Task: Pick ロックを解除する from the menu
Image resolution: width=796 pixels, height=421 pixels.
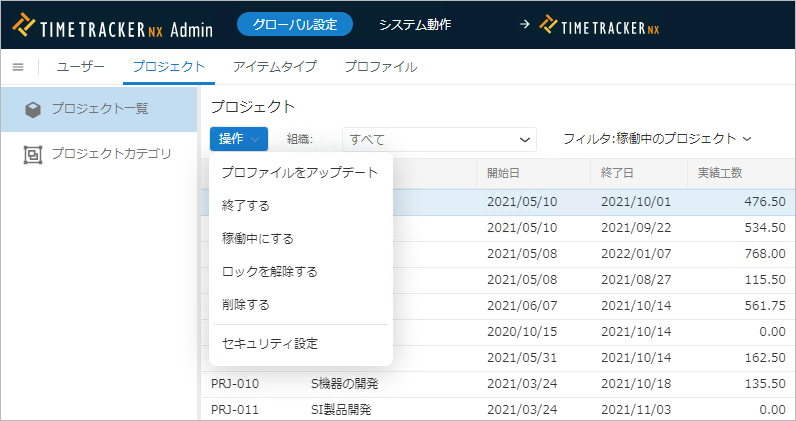Action: 269,271
